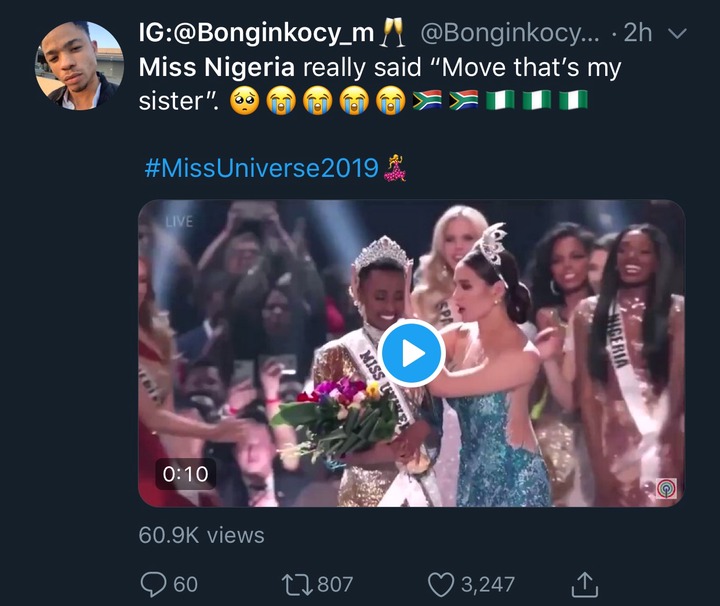Click the 60 replies count

click(x=186, y=584)
